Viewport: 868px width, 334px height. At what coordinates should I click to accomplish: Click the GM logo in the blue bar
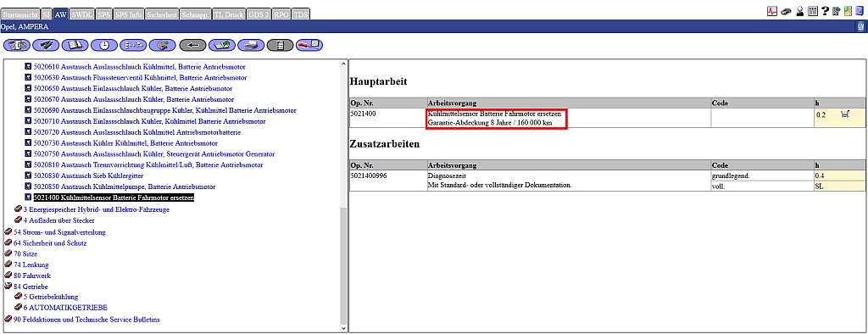tap(860, 26)
